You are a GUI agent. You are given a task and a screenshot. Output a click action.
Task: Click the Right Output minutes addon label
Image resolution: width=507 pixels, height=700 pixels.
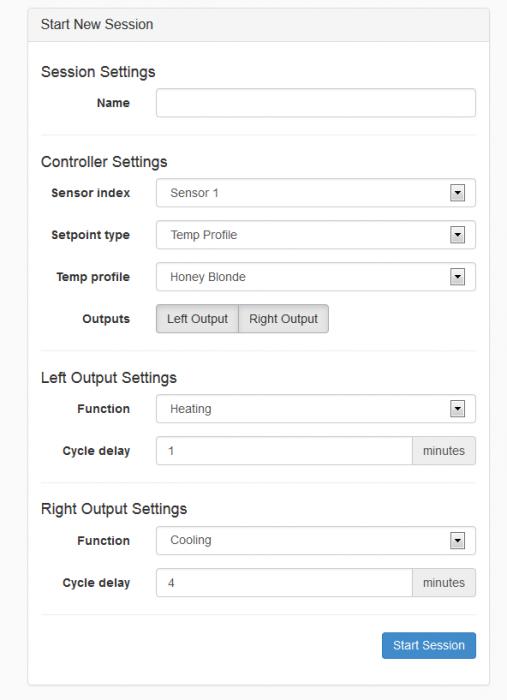[444, 583]
